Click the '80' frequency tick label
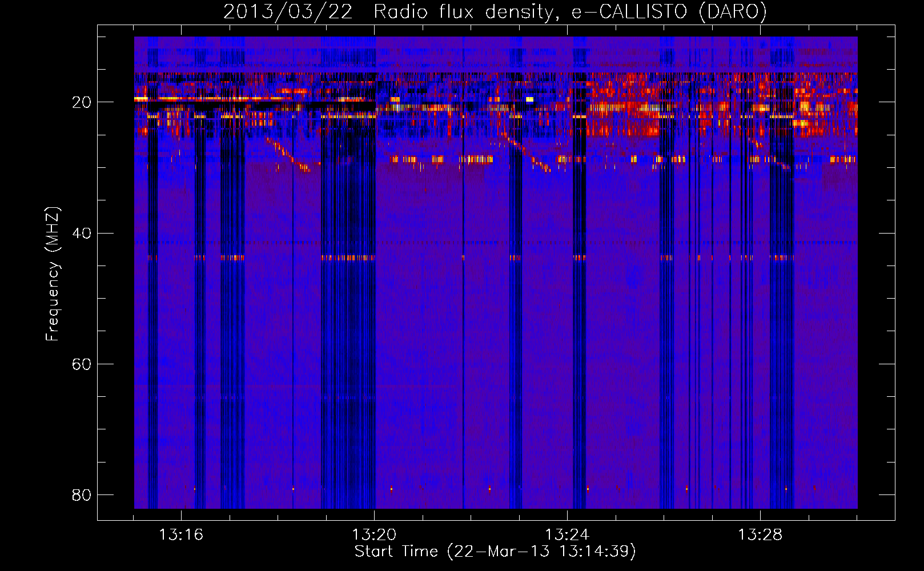Image resolution: width=924 pixels, height=571 pixels. click(x=82, y=494)
